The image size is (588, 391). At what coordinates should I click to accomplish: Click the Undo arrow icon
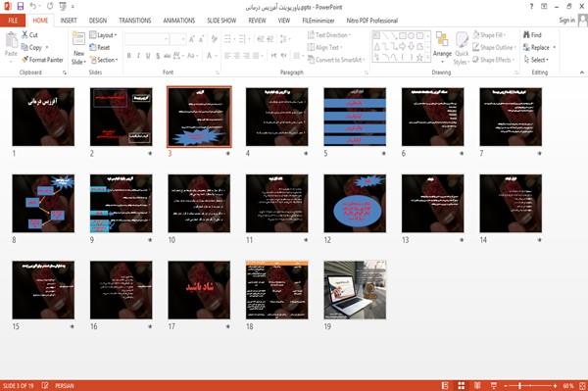tap(33, 6)
